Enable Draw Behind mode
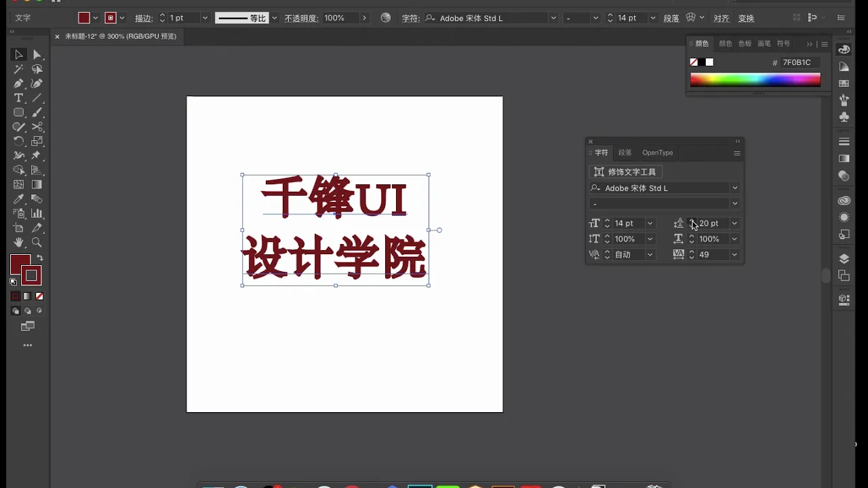 click(28, 311)
